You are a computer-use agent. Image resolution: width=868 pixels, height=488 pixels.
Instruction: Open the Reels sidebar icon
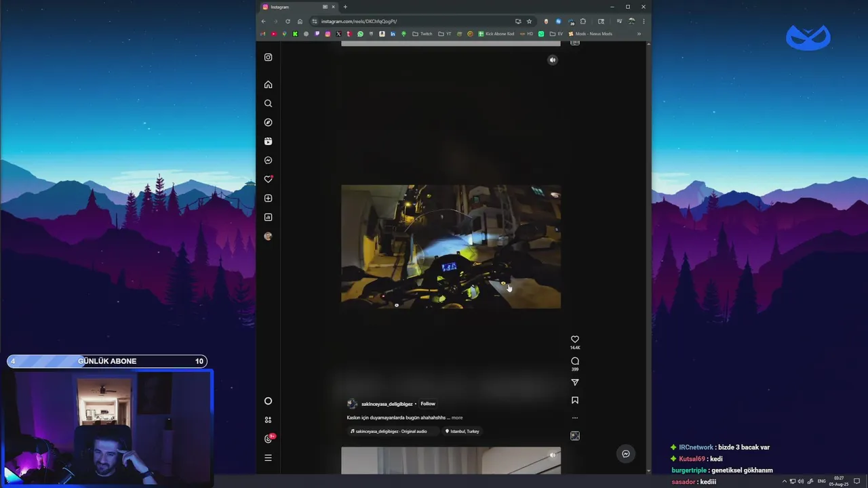(268, 142)
